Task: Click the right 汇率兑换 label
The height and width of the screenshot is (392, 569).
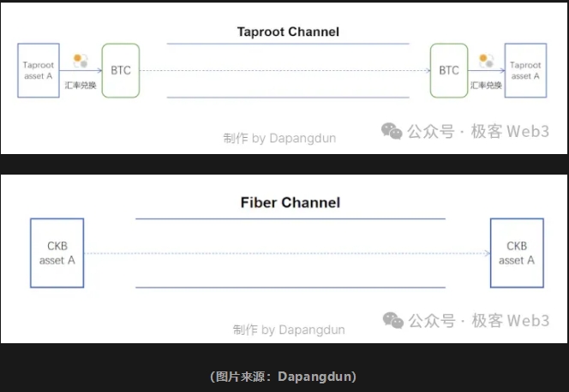Action: (486, 85)
